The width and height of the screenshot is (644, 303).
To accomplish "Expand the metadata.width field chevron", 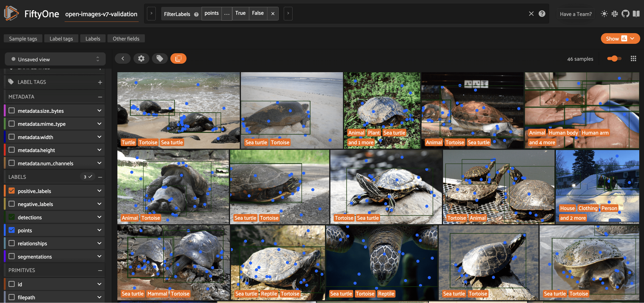I will click(99, 137).
